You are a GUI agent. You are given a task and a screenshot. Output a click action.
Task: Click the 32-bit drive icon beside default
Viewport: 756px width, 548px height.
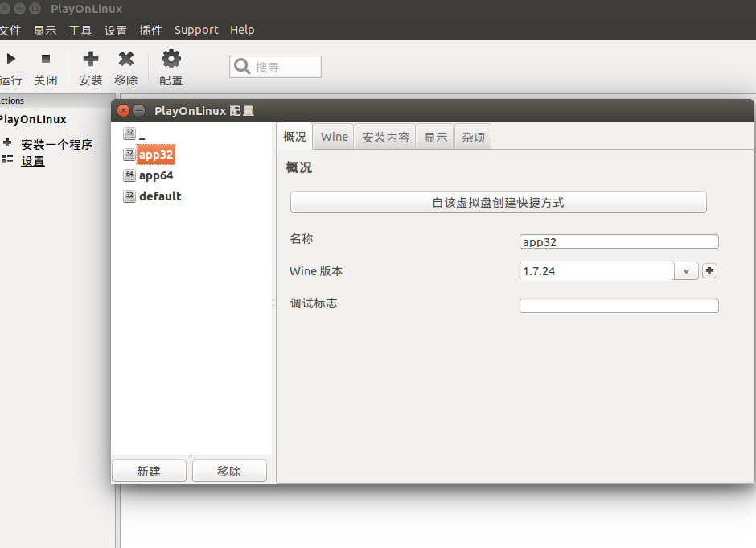[129, 196]
